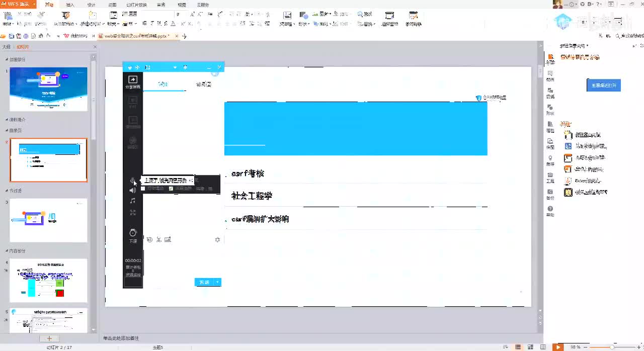This screenshot has width=644, height=351.
Task: Start slideshow from current slide icon
Action: [x=65, y=16]
